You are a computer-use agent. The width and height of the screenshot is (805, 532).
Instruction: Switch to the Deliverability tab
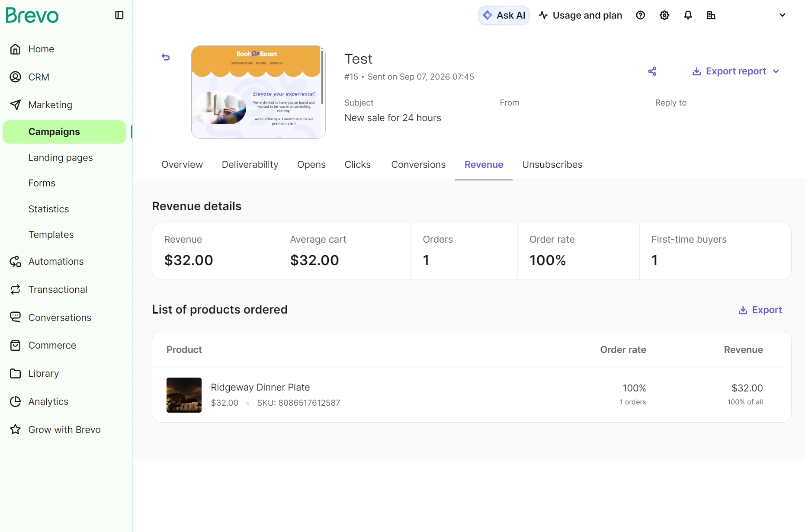coord(250,165)
